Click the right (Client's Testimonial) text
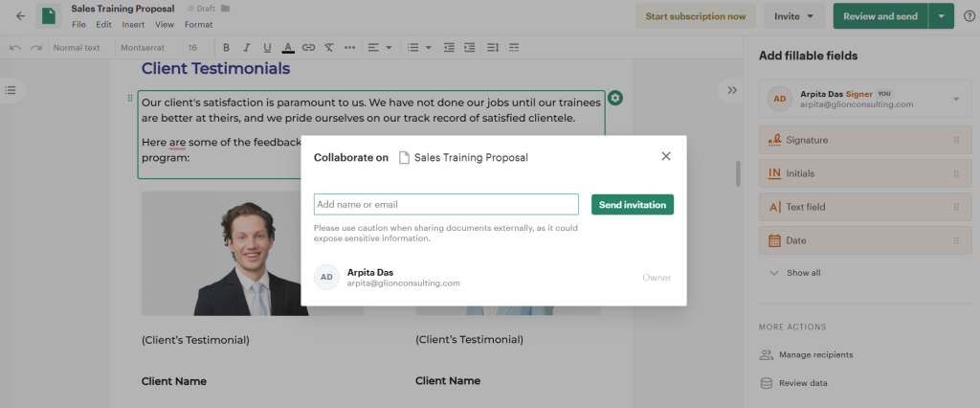 [x=469, y=340]
